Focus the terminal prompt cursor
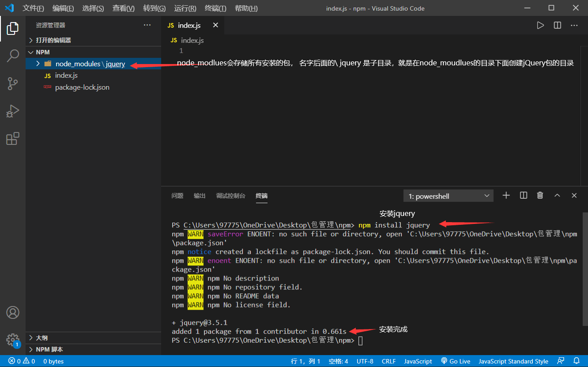 pos(360,341)
